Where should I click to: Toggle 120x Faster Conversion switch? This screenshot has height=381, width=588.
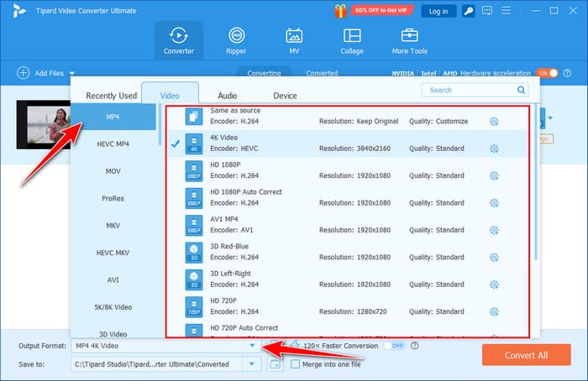tap(394, 346)
